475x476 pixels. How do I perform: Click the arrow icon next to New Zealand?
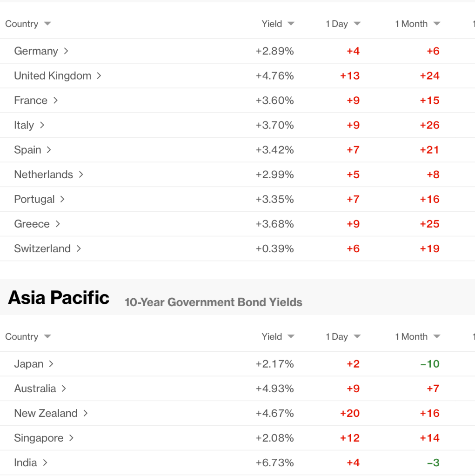(86, 413)
